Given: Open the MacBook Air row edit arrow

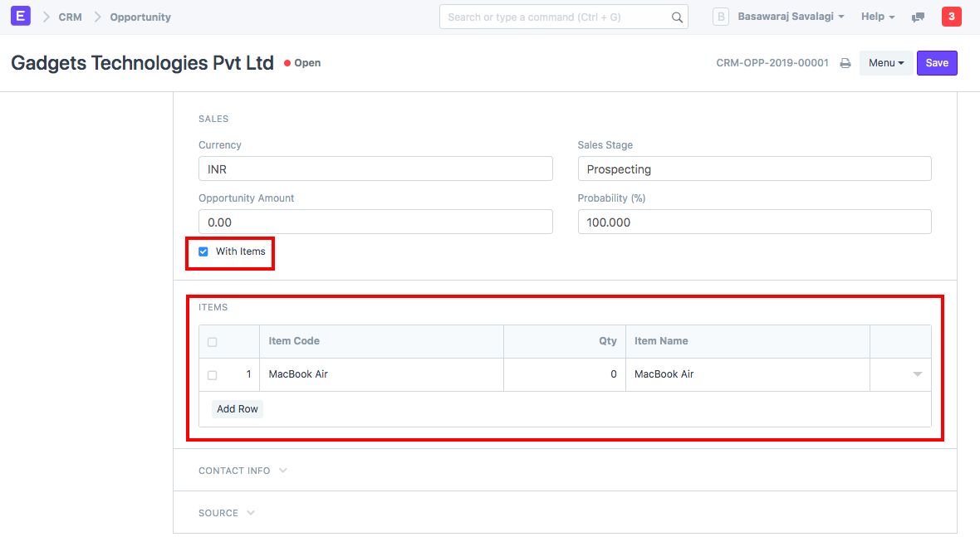Looking at the screenshot, I should pos(917,374).
